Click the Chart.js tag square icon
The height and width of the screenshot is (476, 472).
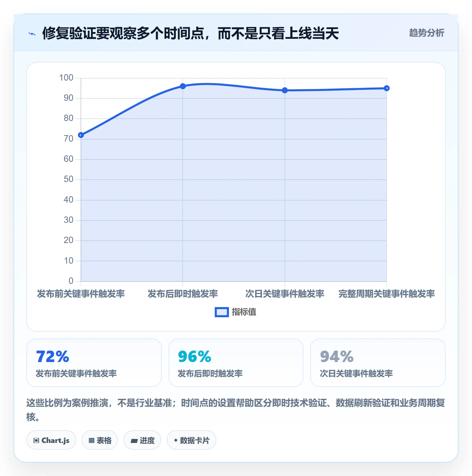[x=36, y=441]
